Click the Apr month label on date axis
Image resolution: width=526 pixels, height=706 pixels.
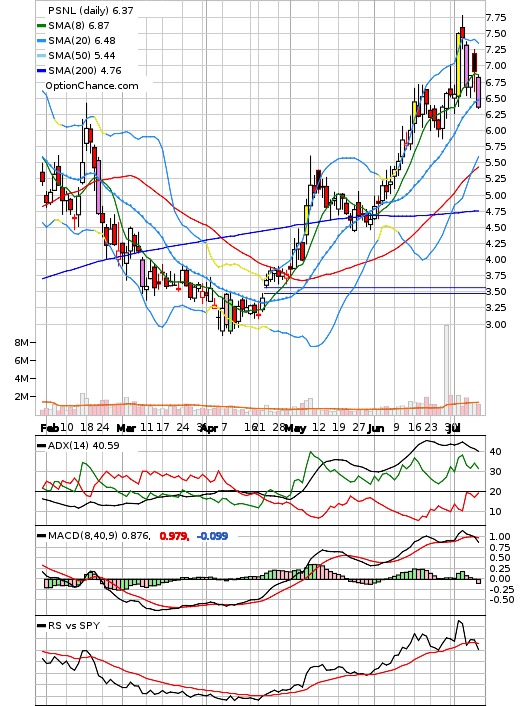point(209,428)
